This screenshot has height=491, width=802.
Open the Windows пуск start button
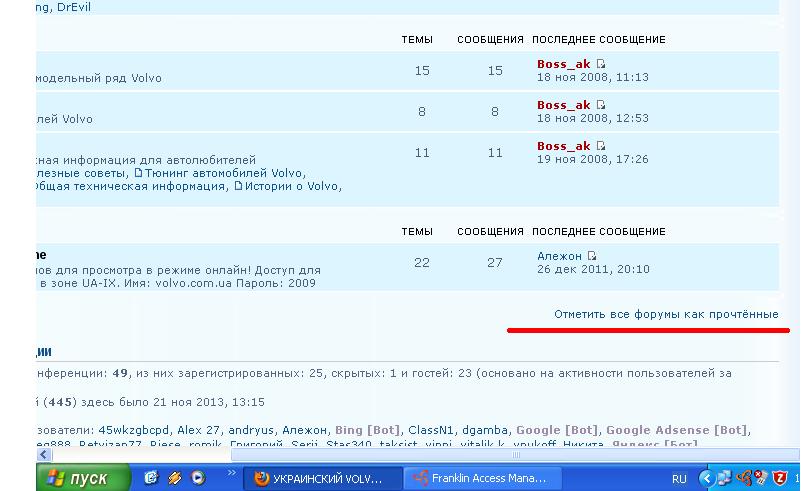pyautogui.click(x=83, y=478)
